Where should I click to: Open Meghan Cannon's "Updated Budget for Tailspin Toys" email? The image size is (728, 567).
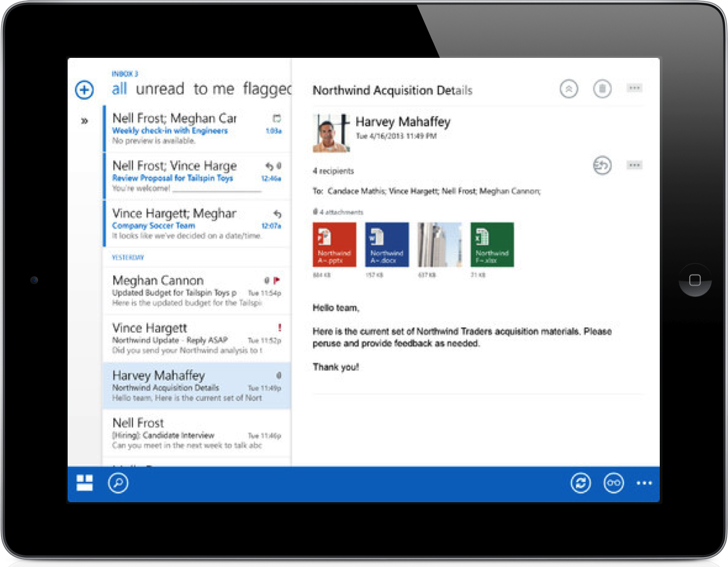click(197, 290)
